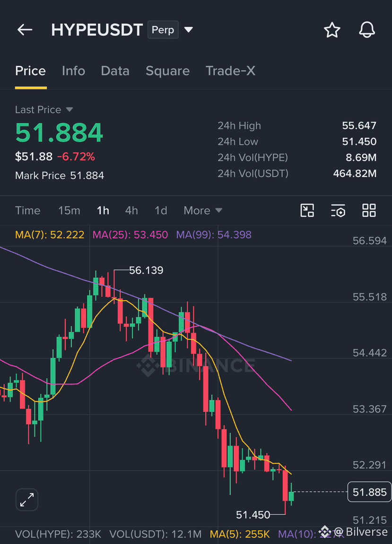Select the 1h timeframe
The height and width of the screenshot is (544, 392).
[103, 210]
